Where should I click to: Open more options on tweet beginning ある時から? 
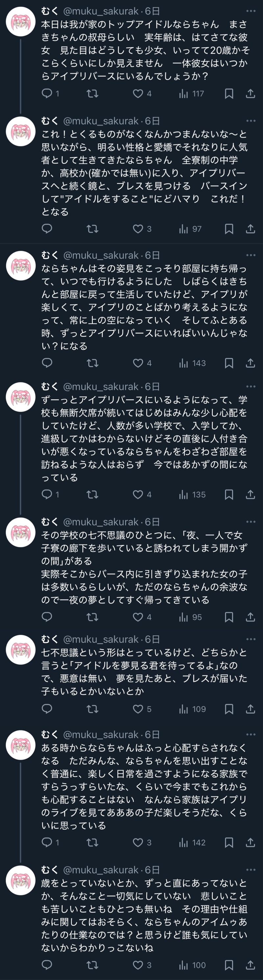pyautogui.click(x=251, y=735)
